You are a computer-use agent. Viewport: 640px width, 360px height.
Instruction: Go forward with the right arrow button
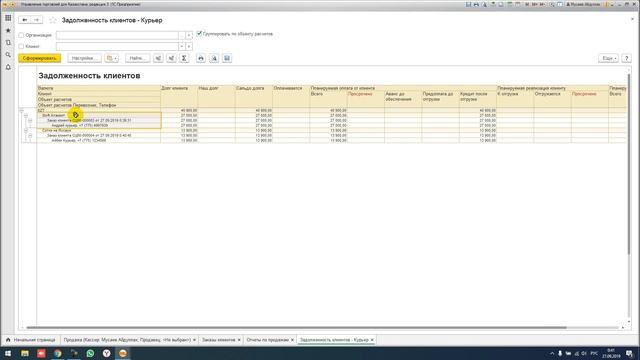(36, 20)
